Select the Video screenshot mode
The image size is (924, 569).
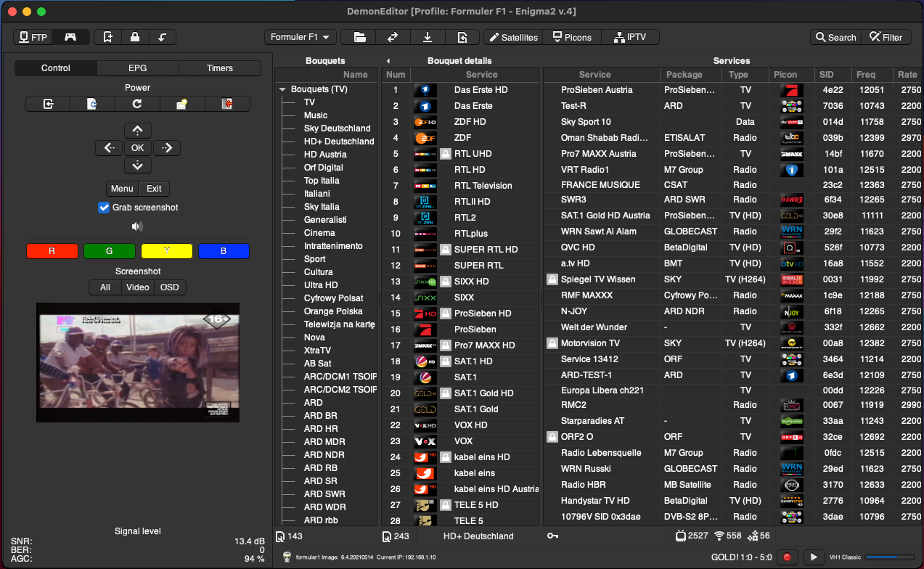click(138, 287)
